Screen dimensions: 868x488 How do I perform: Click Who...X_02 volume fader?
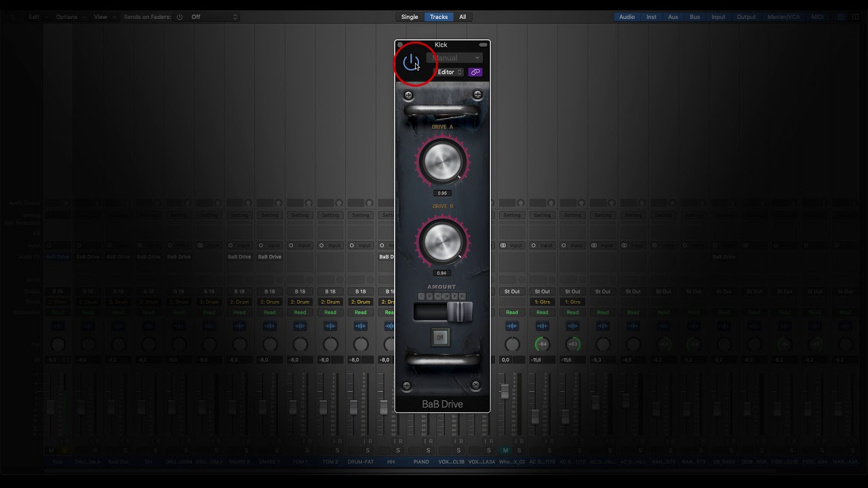[505, 391]
